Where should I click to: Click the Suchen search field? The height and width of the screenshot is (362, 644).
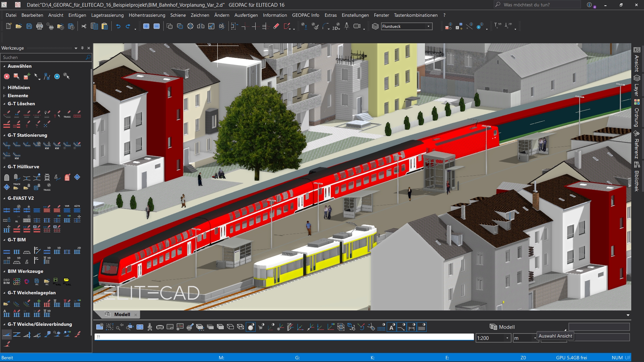tap(43, 57)
